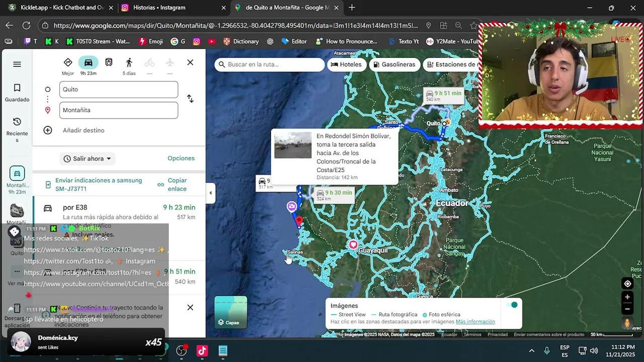The width and height of the screenshot is (644, 362).
Task: Click the roundabout step thumbnail photo
Action: click(293, 145)
